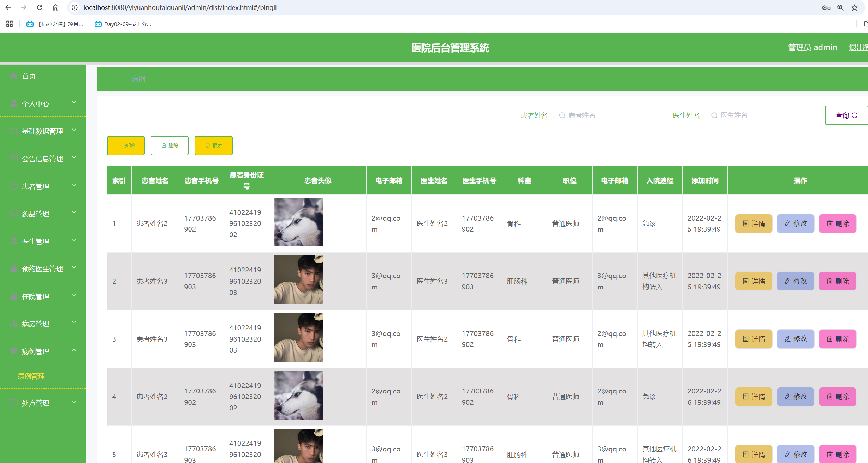Click the site info icon beside URL

75,7
